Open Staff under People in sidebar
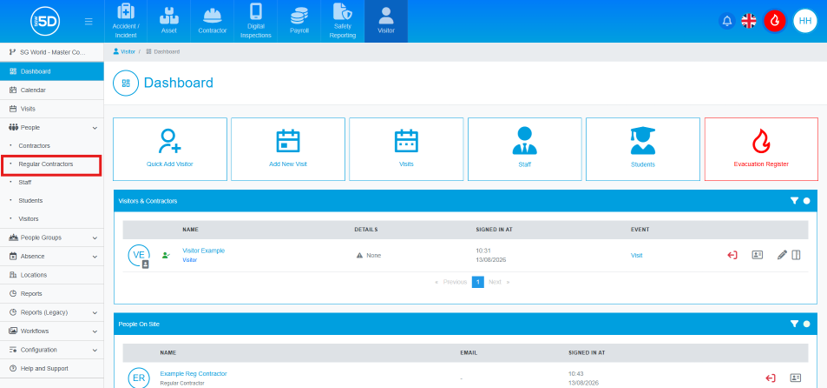Viewport: 827px width, 388px height. point(25,182)
